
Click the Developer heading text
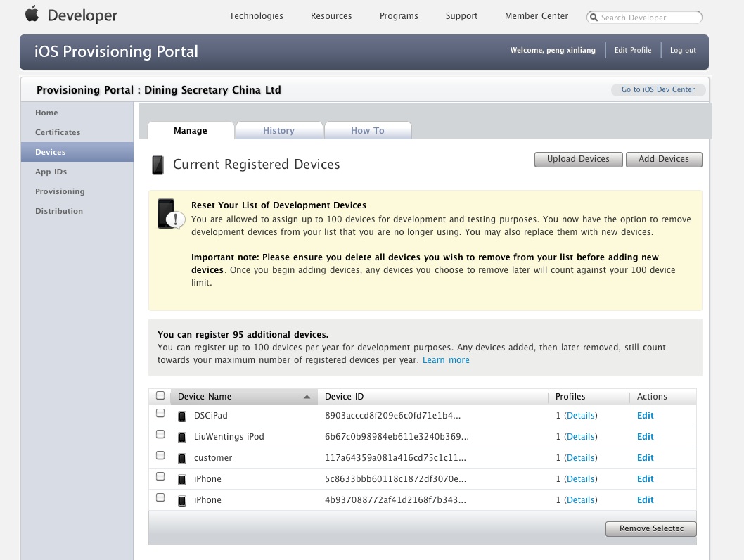coord(82,15)
